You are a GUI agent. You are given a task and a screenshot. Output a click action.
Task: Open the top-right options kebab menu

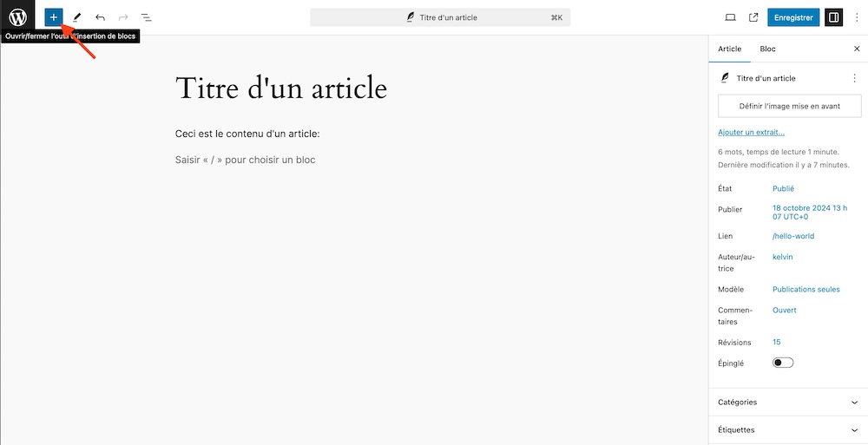click(x=857, y=17)
